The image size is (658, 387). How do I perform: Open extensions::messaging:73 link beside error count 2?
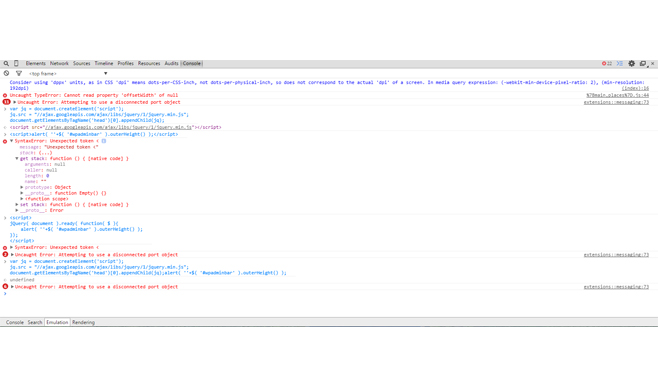point(616,255)
